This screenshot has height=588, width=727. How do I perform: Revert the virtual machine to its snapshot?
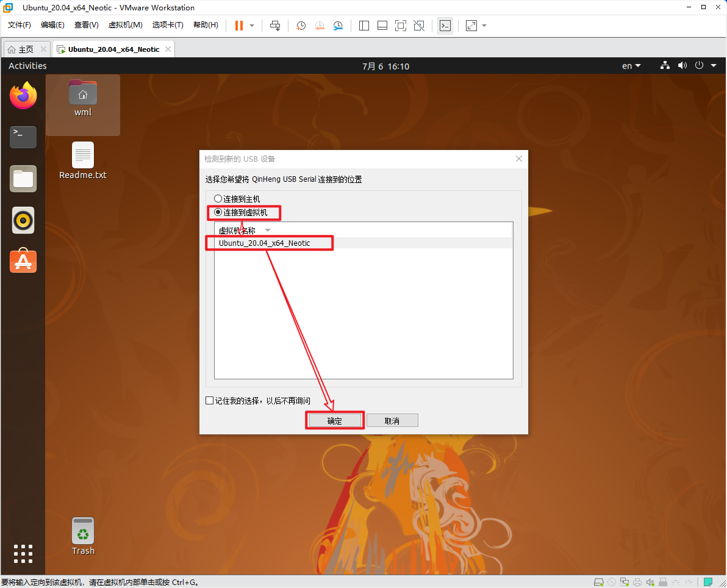click(x=320, y=26)
